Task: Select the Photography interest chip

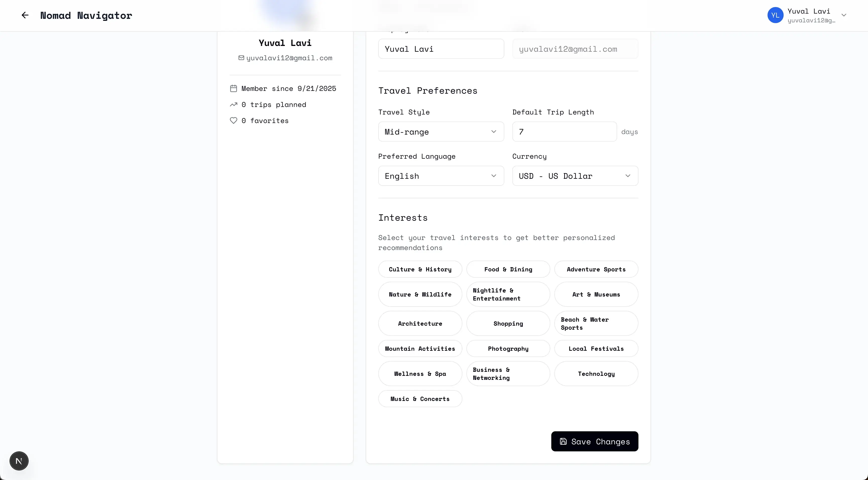Action: [x=508, y=349]
